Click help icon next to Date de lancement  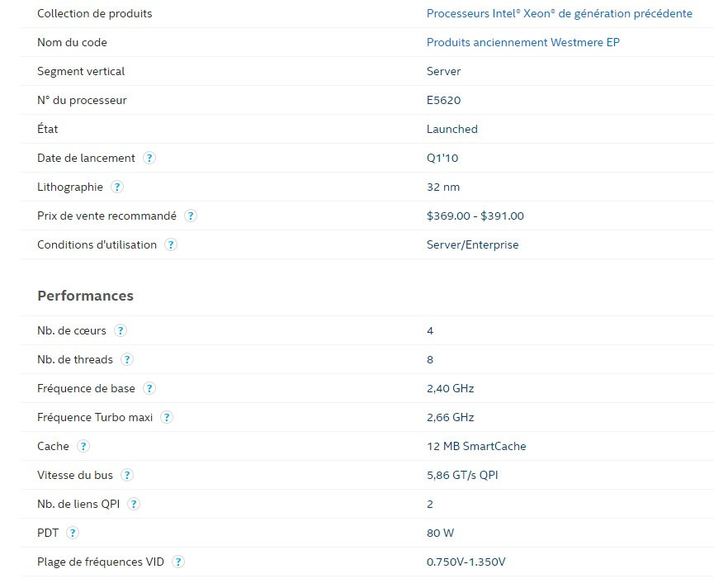point(149,158)
